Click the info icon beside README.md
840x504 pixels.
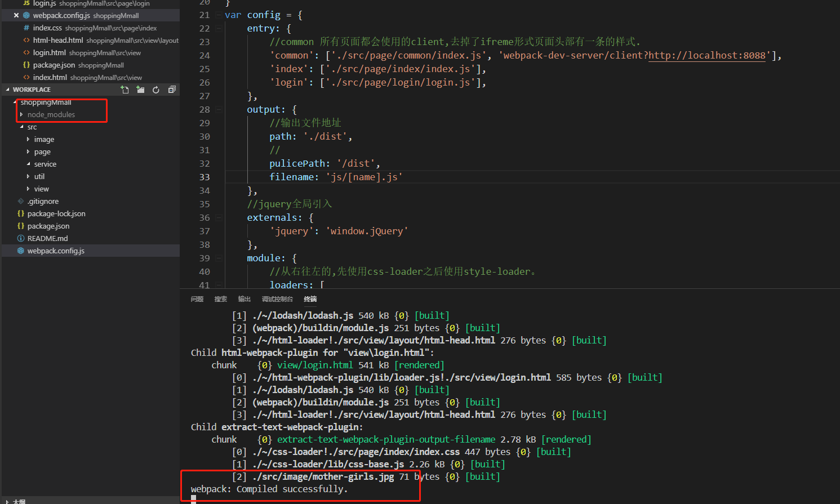click(x=21, y=238)
